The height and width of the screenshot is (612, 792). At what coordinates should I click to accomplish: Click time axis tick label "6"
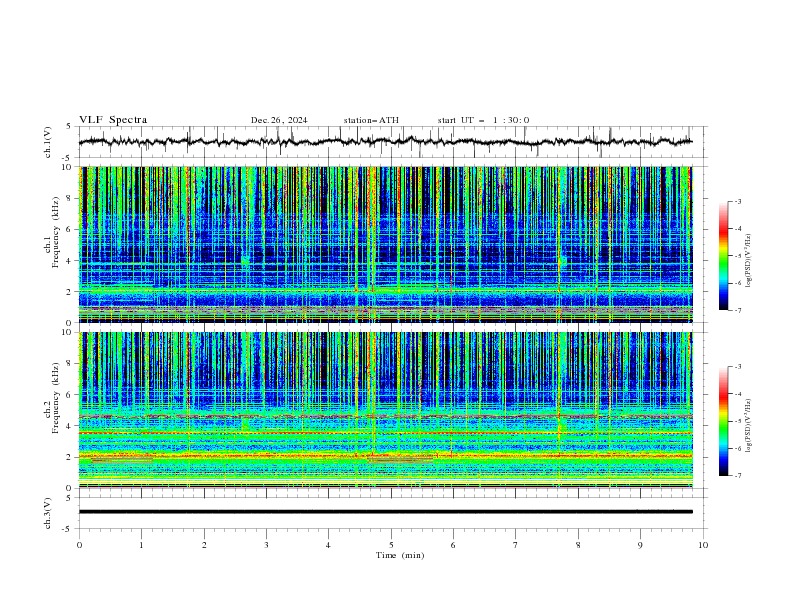(x=453, y=545)
